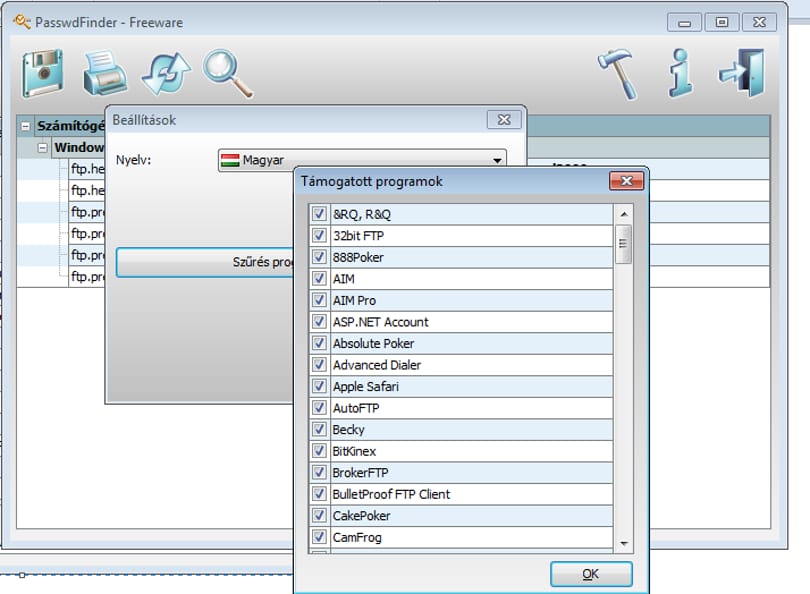Select the 'CamFrog' entry text
The width and height of the screenshot is (810, 594).
357,537
